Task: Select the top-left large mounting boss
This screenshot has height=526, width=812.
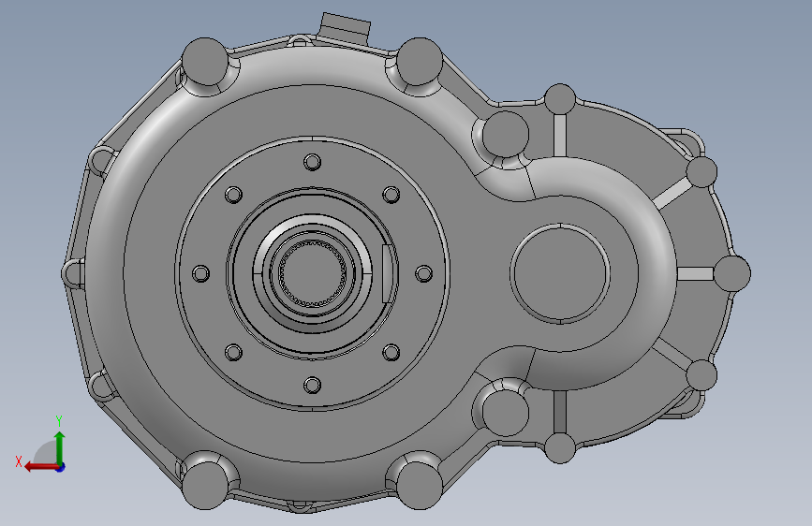Action: tap(205, 61)
